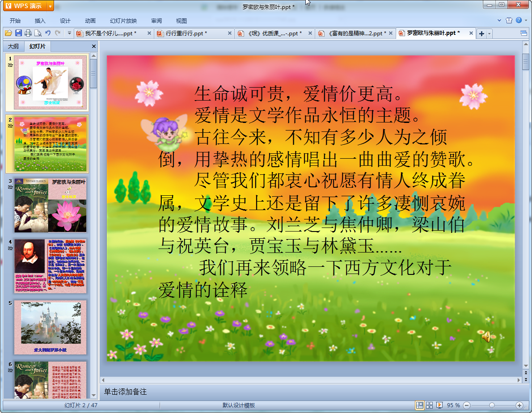Switch to Normal view in status bar
532x413 pixels.
click(x=420, y=405)
